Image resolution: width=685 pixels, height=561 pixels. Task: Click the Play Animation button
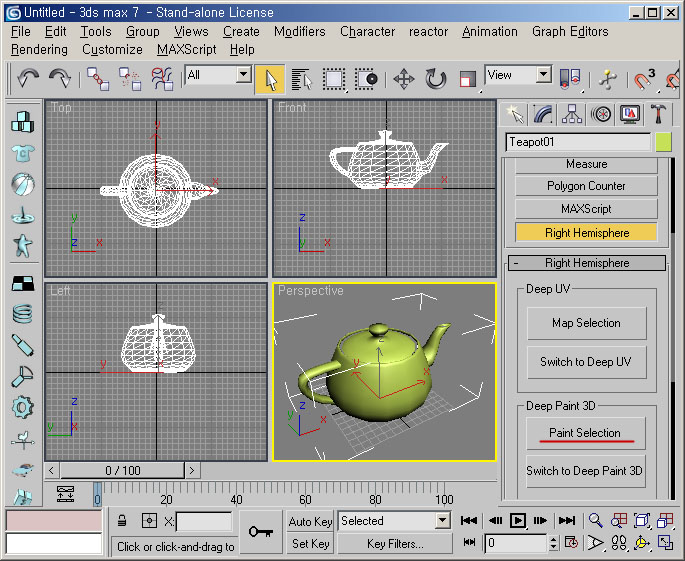point(518,520)
